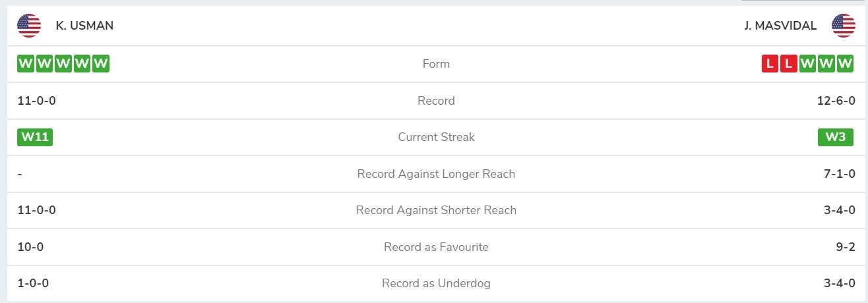Click the Record as Favourite label
The image size is (868, 303).
pyautogui.click(x=436, y=247)
